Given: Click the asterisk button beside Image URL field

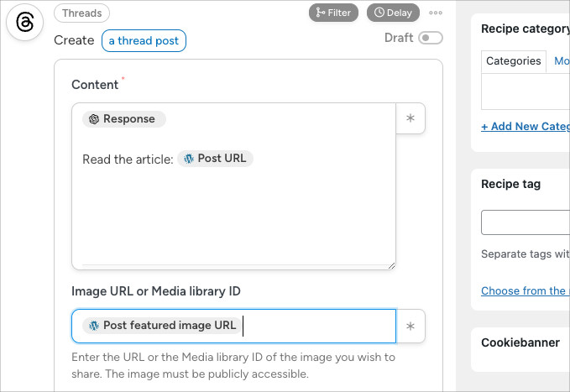Looking at the screenshot, I should [x=411, y=327].
